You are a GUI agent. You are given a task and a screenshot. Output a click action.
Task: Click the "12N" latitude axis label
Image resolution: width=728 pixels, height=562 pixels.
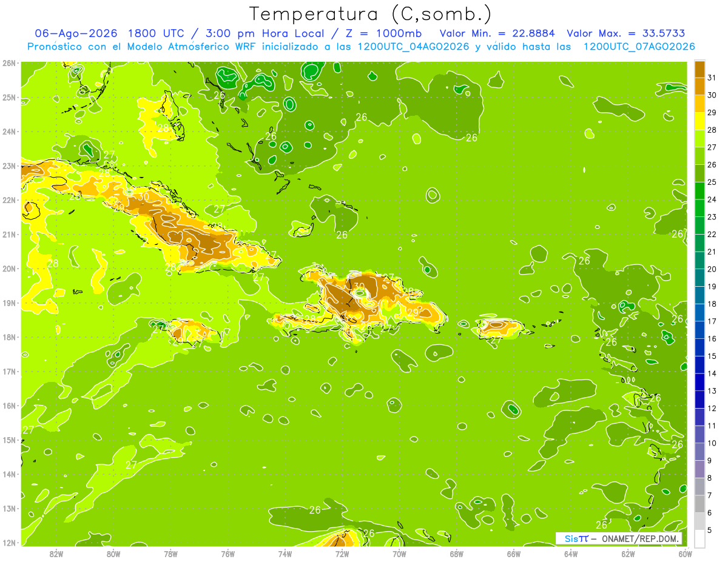point(9,543)
